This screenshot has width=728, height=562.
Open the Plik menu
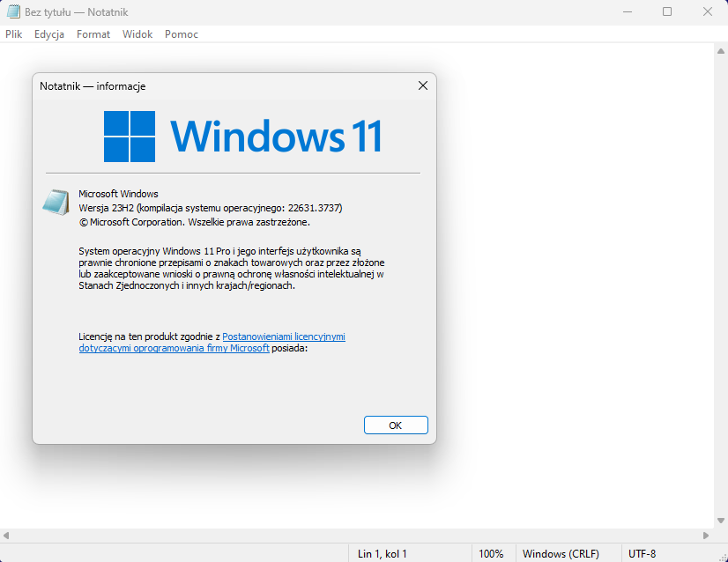click(x=13, y=34)
